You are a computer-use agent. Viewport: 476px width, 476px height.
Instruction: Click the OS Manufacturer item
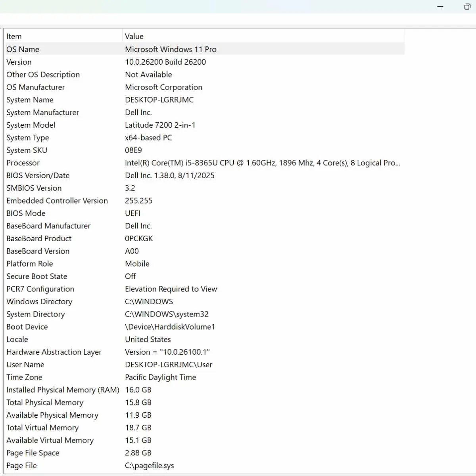(x=35, y=87)
